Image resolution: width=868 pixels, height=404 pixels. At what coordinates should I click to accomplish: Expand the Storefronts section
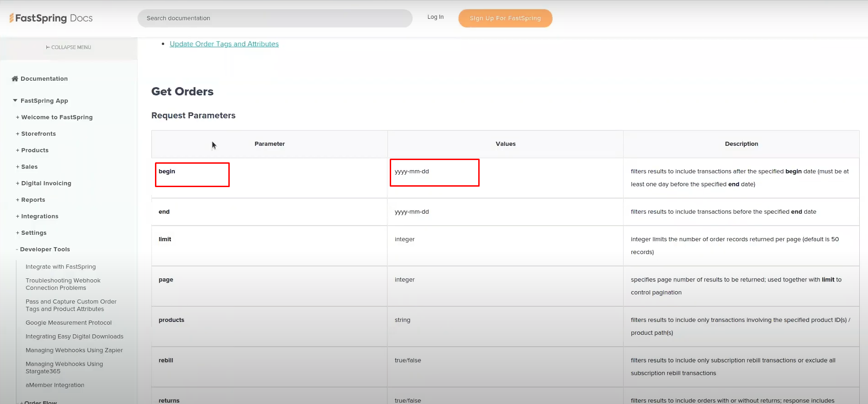coord(36,133)
